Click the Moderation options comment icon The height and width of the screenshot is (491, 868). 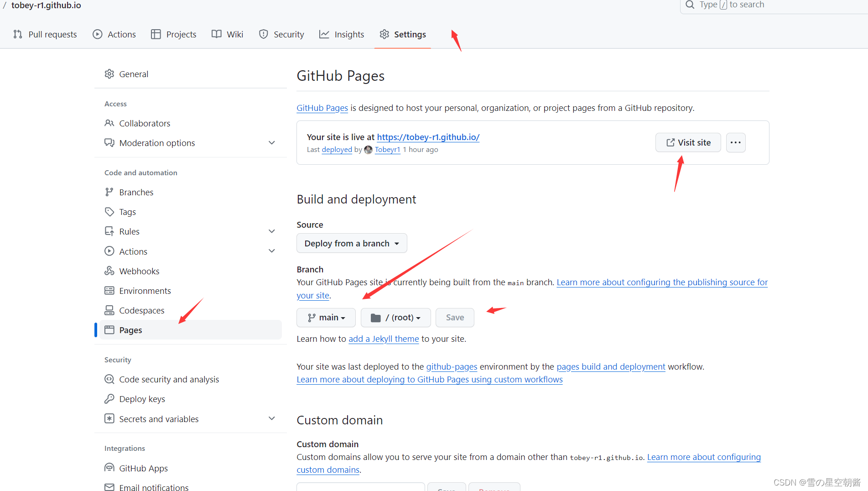click(109, 143)
